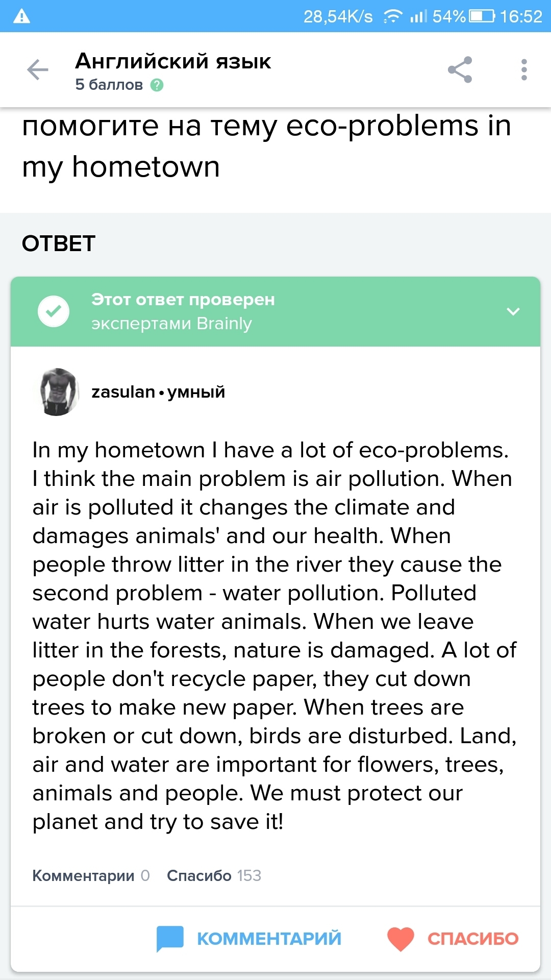The image size is (551, 980).
Task: Open the three-dot overflow menu
Action: 524,70
